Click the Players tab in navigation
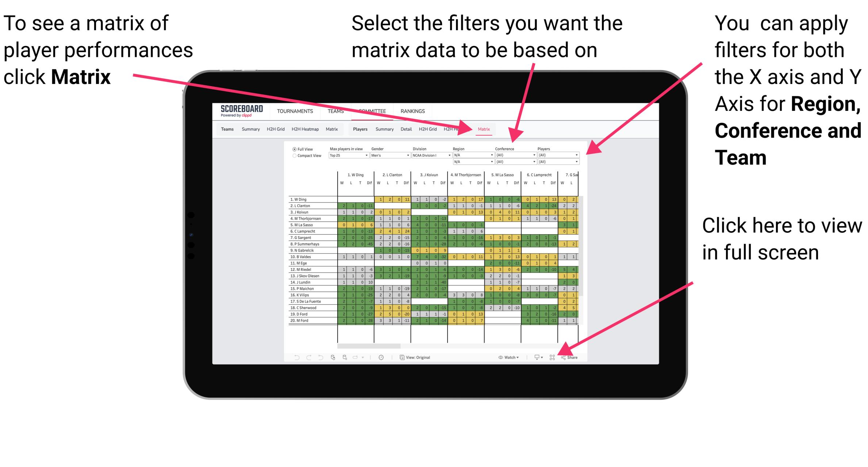The image size is (868, 467). tap(359, 129)
